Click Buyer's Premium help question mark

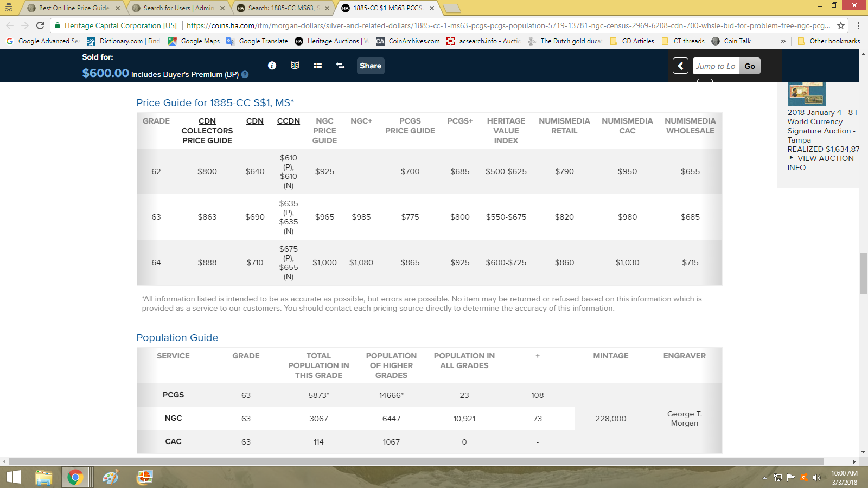[x=245, y=75]
